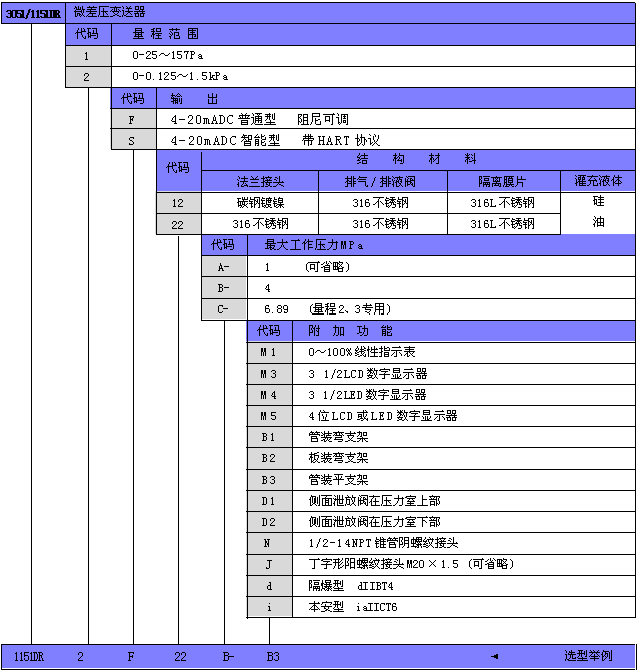Click range code cell 1
The image size is (637, 671).
point(88,56)
